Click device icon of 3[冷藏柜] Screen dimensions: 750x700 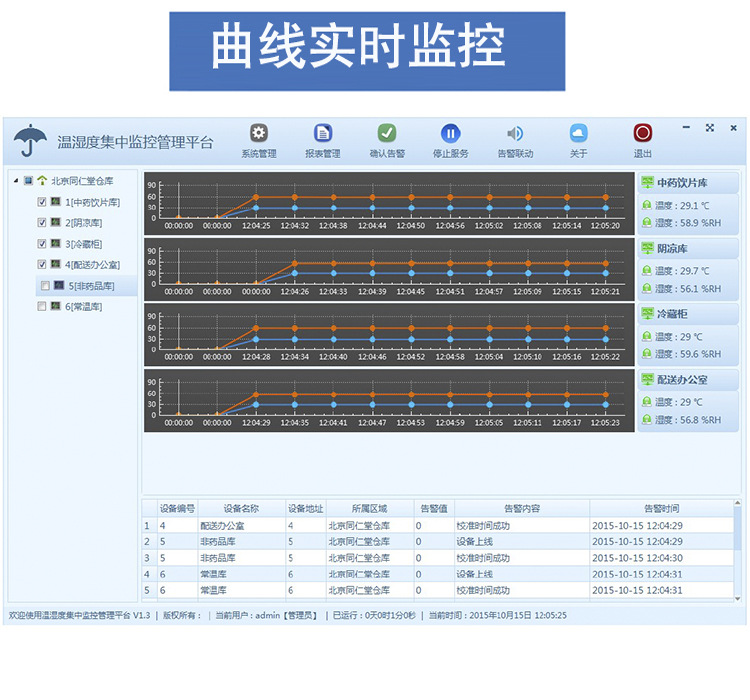[x=56, y=243]
